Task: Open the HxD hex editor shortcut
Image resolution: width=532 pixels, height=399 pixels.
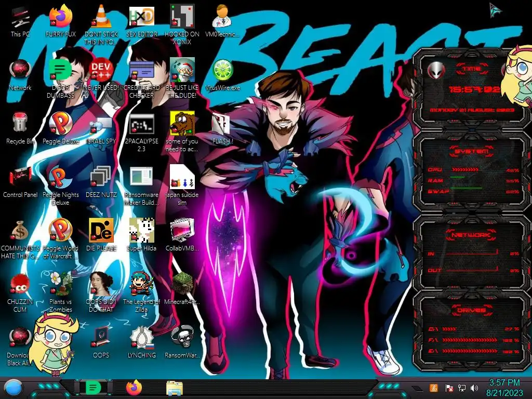Action: (142, 21)
